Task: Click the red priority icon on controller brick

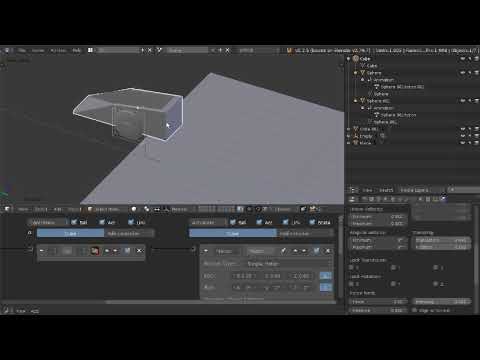Action: pyautogui.click(x=95, y=251)
